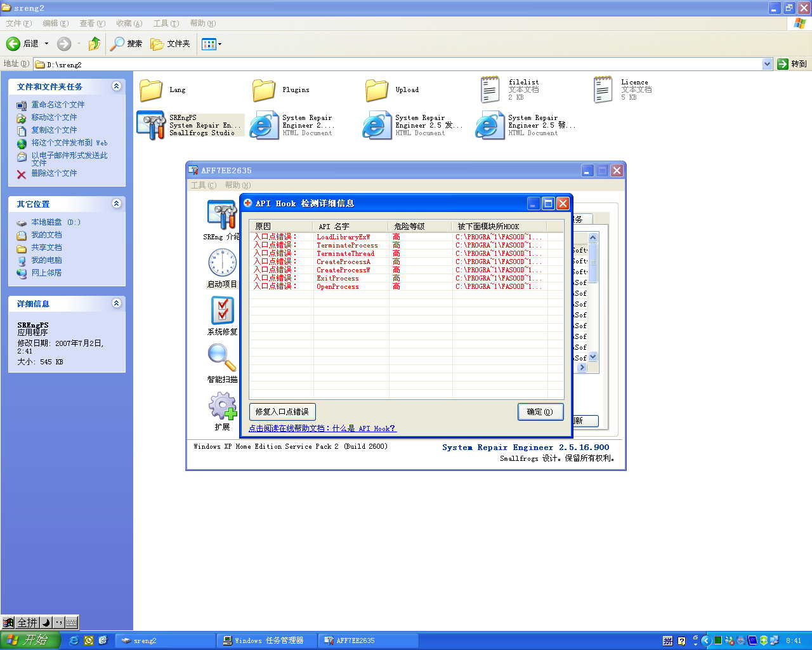Go back with the 后退 arrow icon
Viewport: 812px width, 650px height.
point(13,44)
